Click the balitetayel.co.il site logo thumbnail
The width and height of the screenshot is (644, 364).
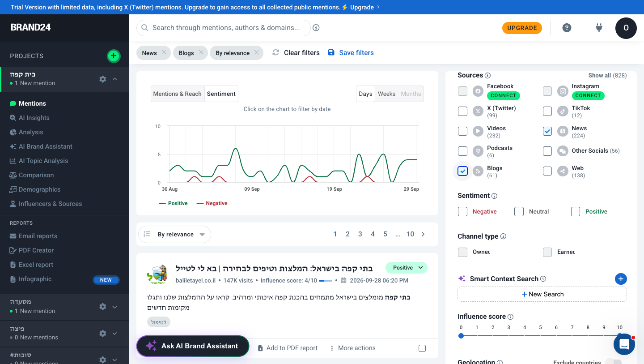tap(157, 274)
